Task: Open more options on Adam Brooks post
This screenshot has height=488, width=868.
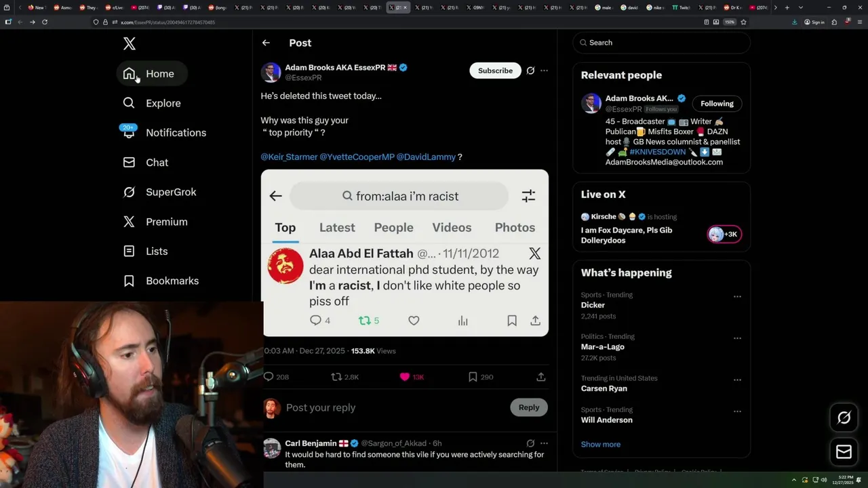Action: point(544,70)
